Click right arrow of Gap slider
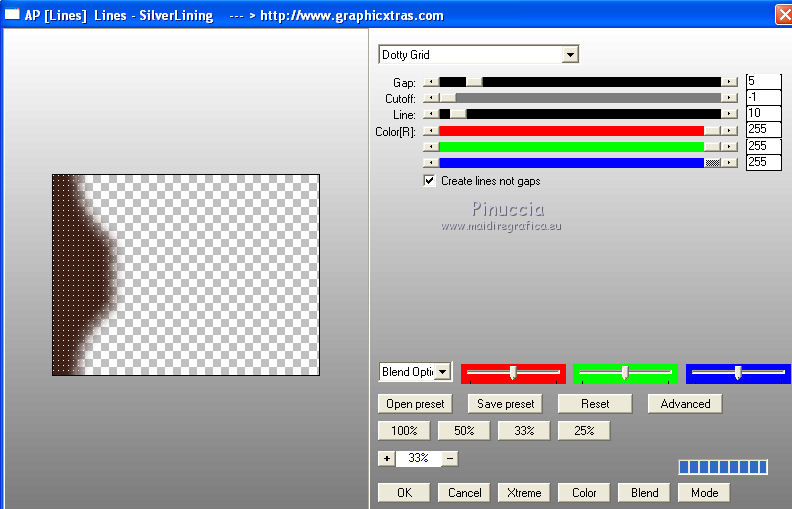792x509 pixels. (x=729, y=82)
